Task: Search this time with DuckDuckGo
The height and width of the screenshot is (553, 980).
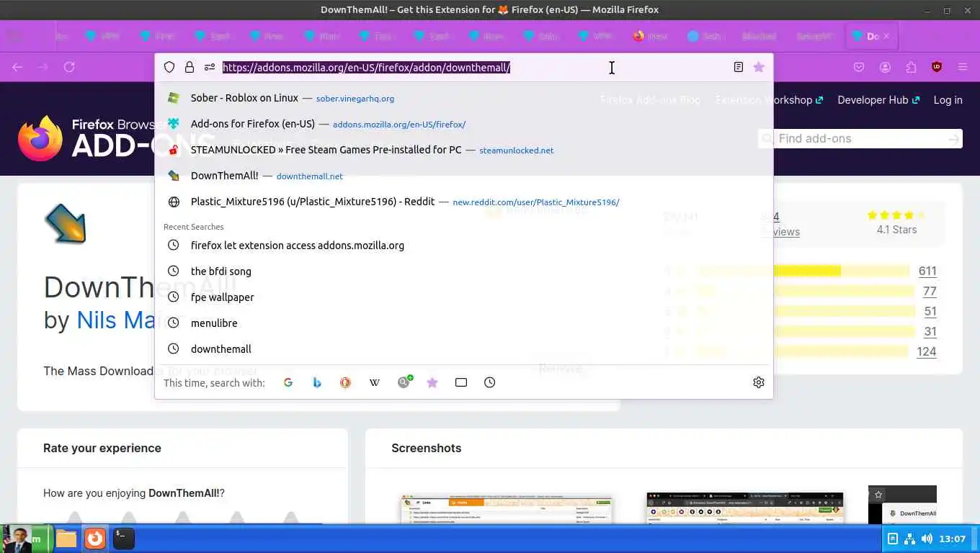Action: [x=346, y=382]
